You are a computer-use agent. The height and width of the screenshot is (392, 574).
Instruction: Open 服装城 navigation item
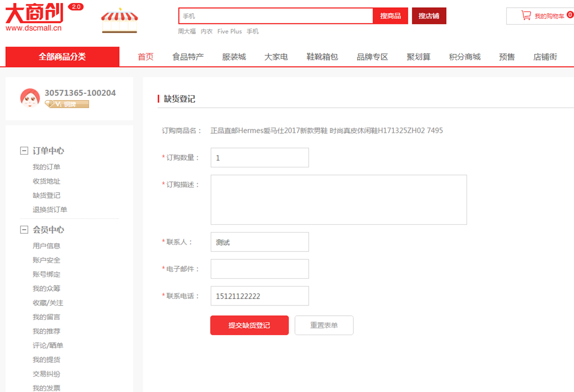(x=234, y=57)
